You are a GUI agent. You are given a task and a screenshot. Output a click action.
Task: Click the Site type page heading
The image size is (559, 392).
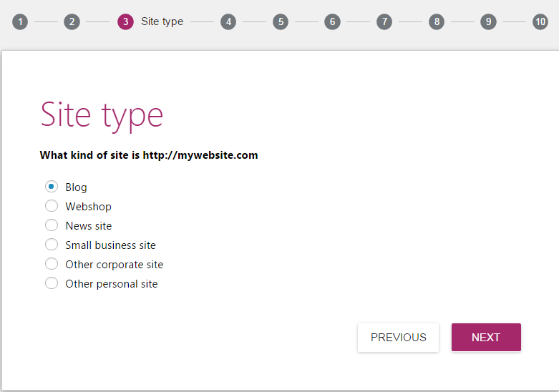(102, 114)
